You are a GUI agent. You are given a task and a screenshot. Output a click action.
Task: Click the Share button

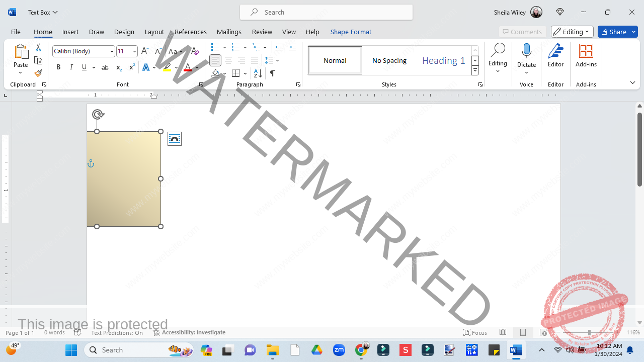click(618, 32)
